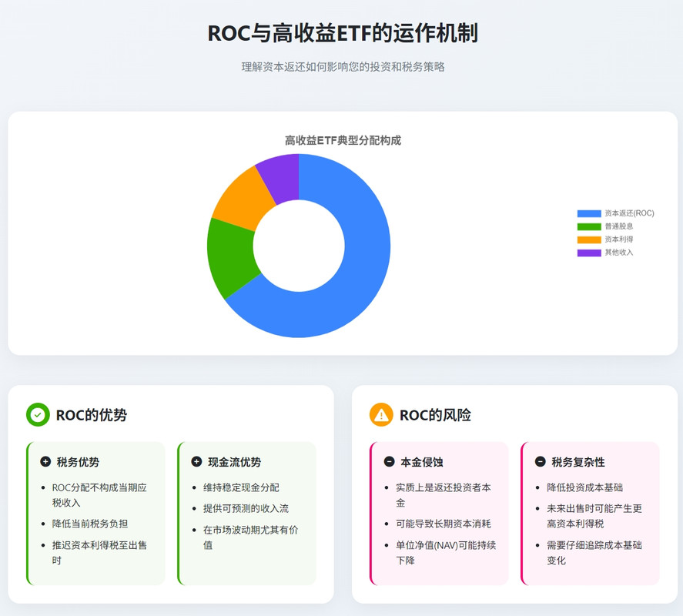The image size is (683, 616).
Task: Click the purple other income donut segment
Action: click(x=281, y=179)
